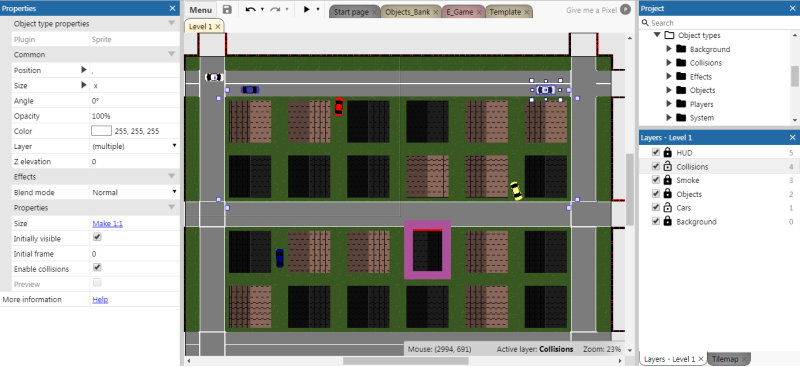Hide the Objects layer via checkbox
This screenshot has width=800, height=367.
click(x=656, y=194)
